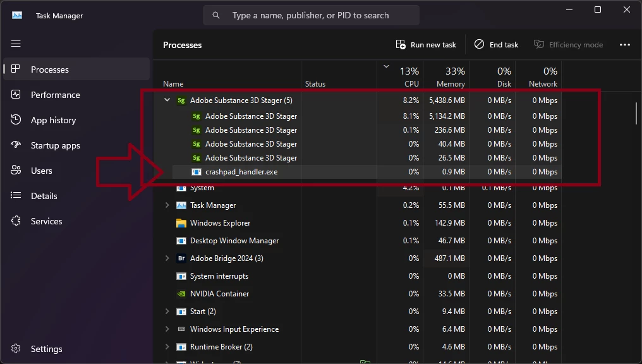Click the Windows Input Experience keyboard icon
This screenshot has height=364, width=642.
tap(181, 329)
